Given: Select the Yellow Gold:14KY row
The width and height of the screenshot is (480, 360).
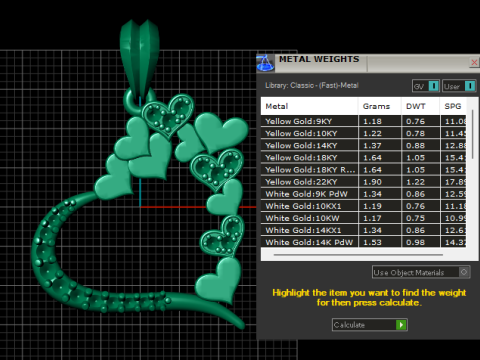Looking at the screenshot, I should tap(363, 145).
